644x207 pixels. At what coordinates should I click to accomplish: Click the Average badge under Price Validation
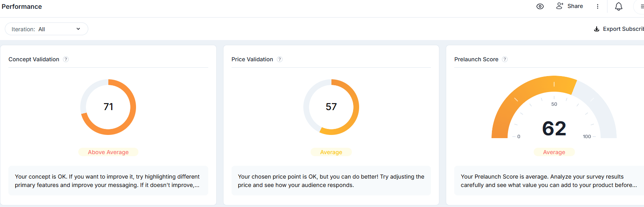tap(331, 152)
